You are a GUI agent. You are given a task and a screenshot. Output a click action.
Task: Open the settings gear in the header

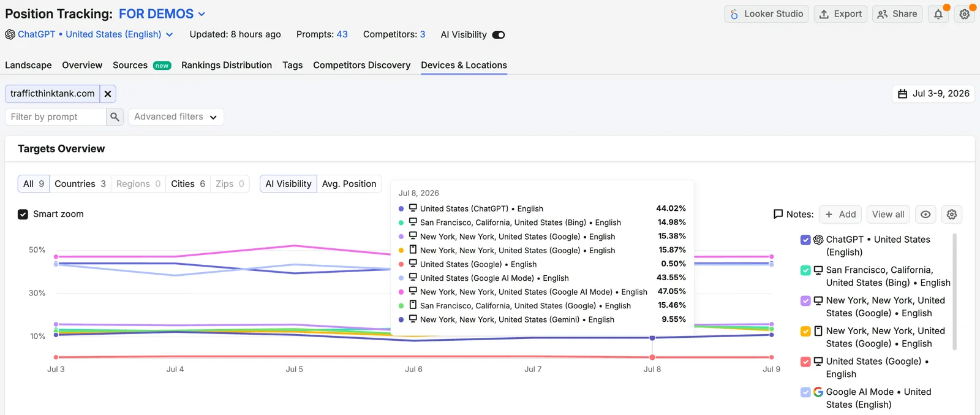click(x=965, y=14)
